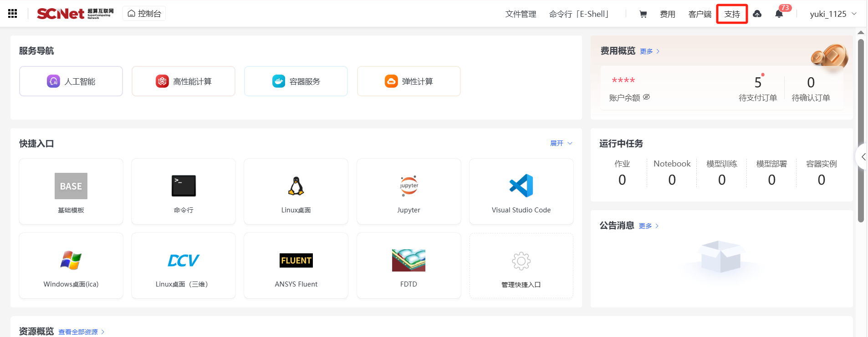The image size is (868, 337).
Task: Expand the 快捷入口 section with 展开
Action: tap(561, 143)
